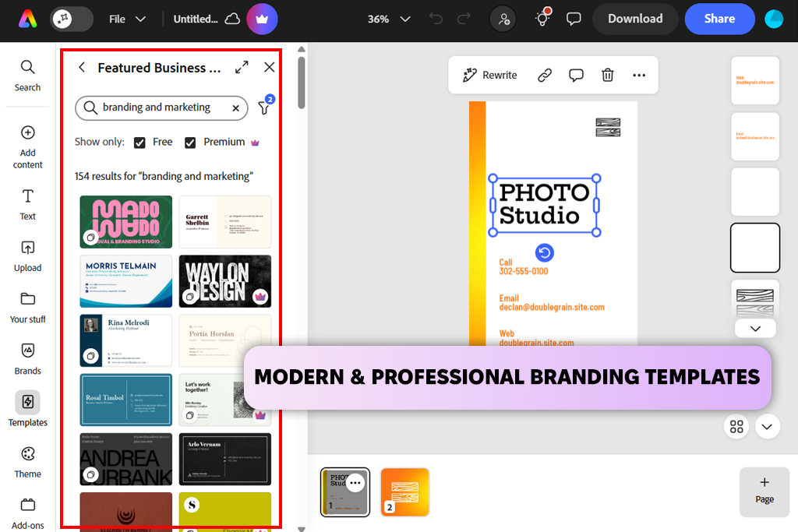Select the Morris Telmain template

[x=125, y=281]
